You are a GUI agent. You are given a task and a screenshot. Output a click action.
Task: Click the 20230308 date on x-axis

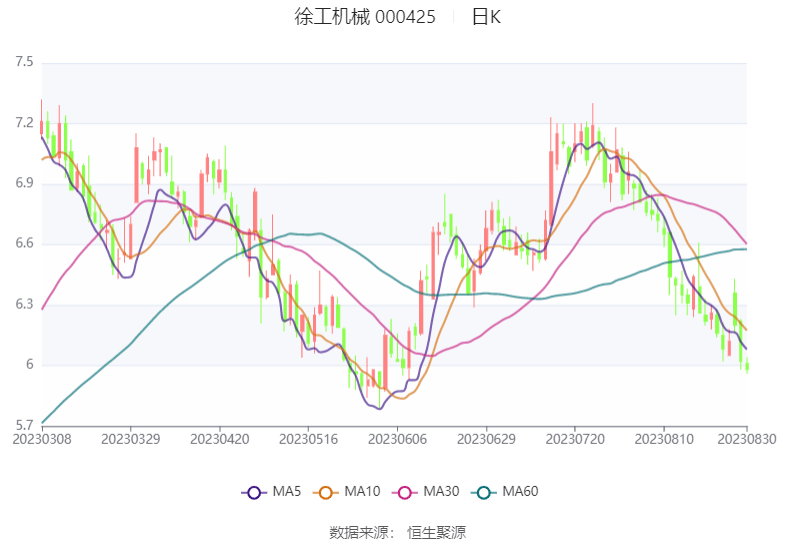(x=42, y=439)
